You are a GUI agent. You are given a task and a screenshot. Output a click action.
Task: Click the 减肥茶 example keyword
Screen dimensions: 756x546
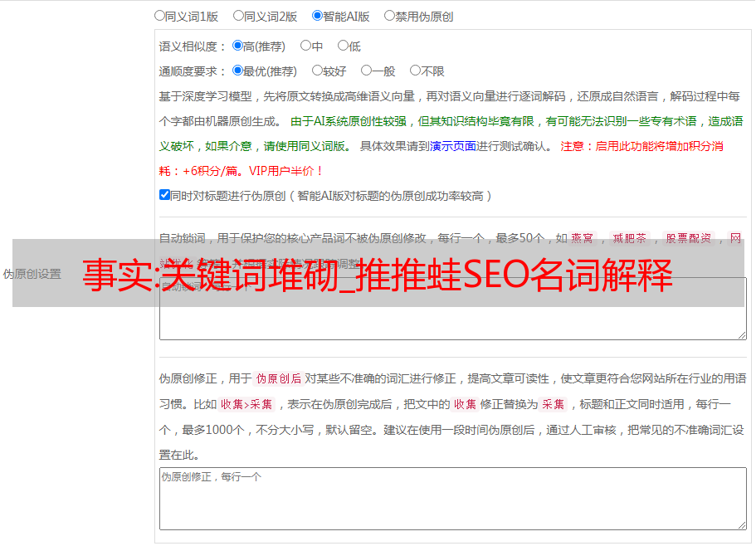point(630,238)
